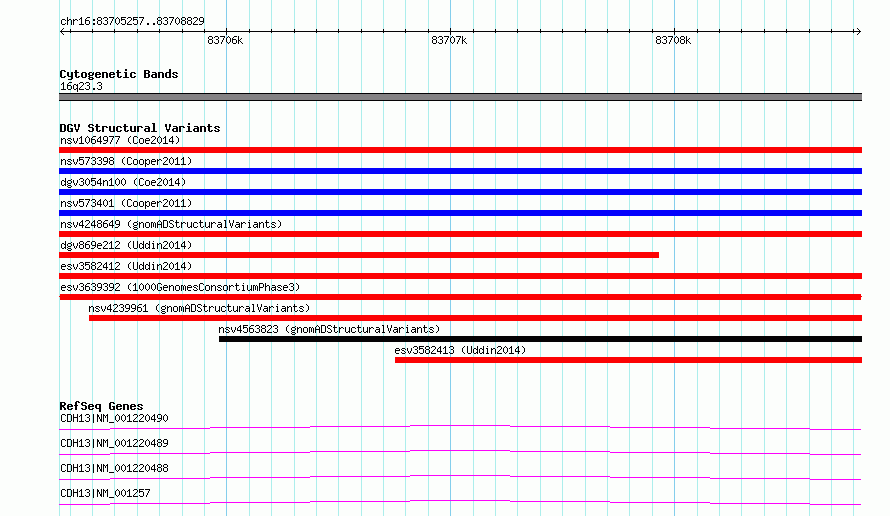Click nsv4239961 (gnomADStructuralVariants) label
890x516 pixels.
point(199,308)
